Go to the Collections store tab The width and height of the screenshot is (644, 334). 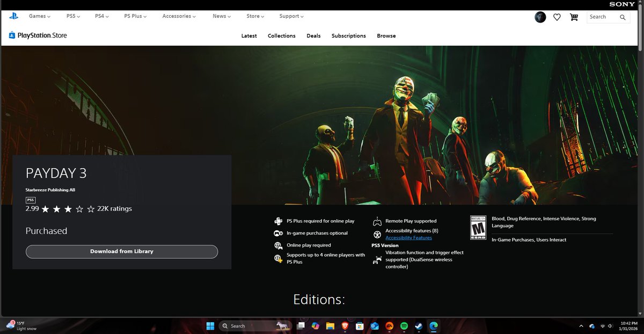coord(282,36)
